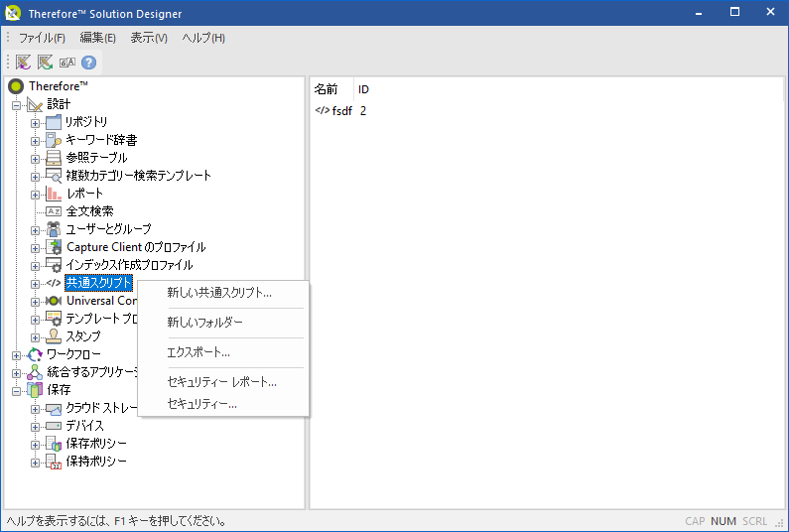The image size is (789, 532).
Task: Click the キーワード辞書 key icon
Action: pyautogui.click(x=54, y=140)
